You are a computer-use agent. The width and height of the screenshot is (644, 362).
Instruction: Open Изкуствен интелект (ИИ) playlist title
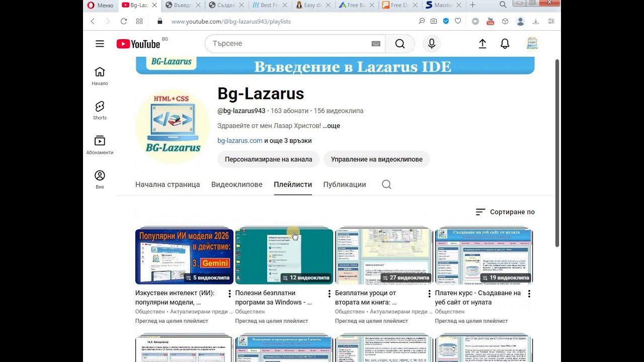coord(175,298)
